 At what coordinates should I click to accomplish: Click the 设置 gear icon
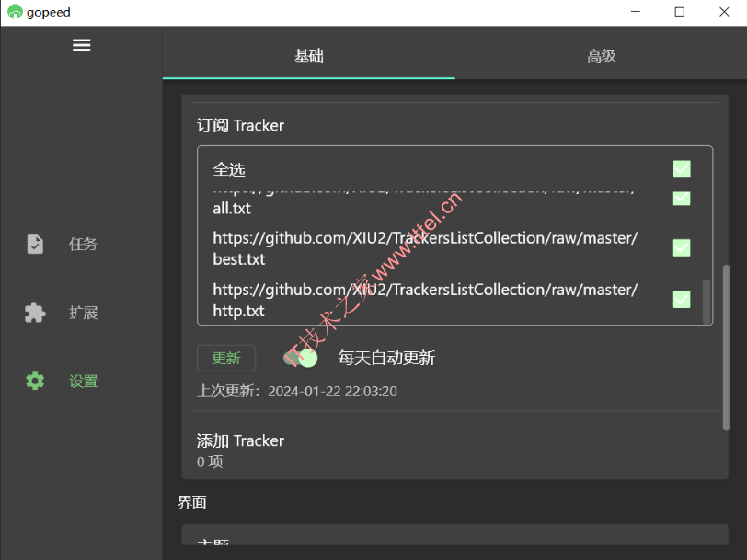pos(35,381)
